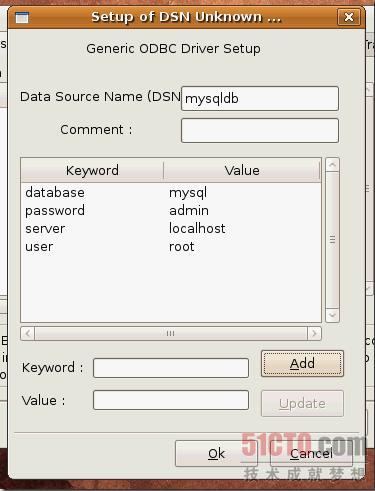Click the Data Source Name field
Screen dimensions: 375x491
pyautogui.click(x=260, y=99)
